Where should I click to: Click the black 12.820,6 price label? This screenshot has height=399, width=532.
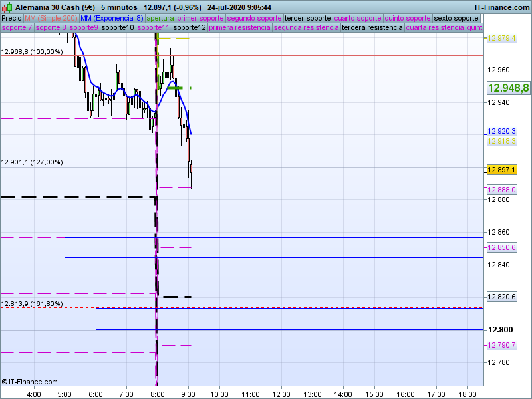501,297
